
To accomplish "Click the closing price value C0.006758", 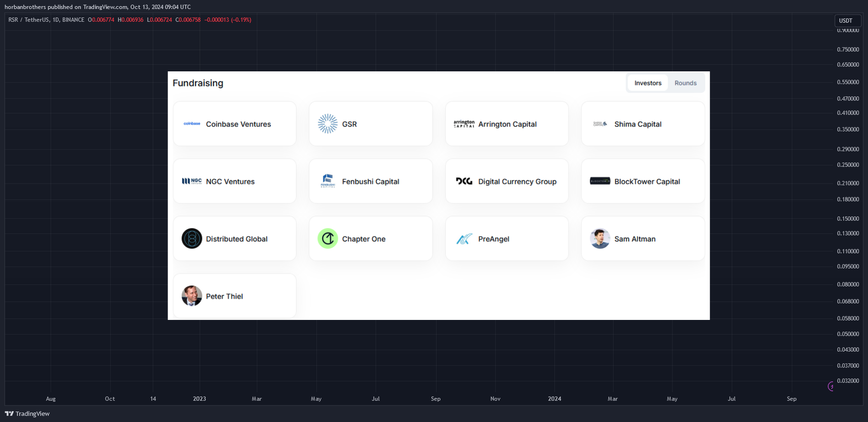I will 188,20.
